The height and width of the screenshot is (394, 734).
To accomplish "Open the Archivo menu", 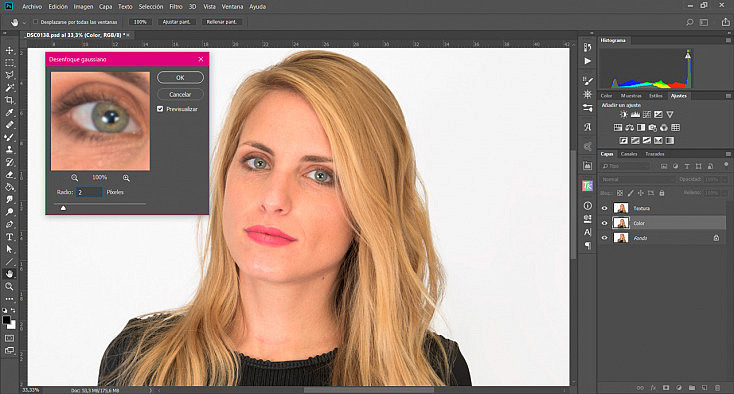I will 32,7.
